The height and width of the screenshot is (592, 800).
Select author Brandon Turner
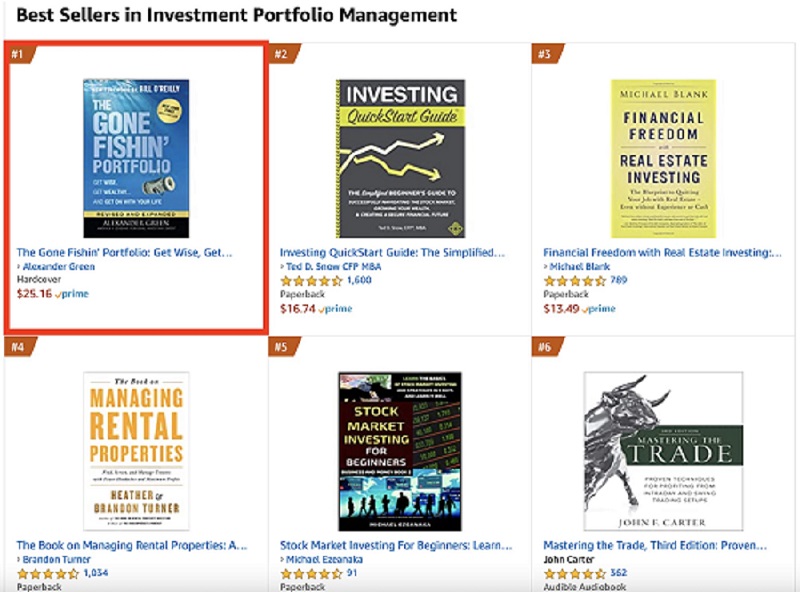coord(53,560)
